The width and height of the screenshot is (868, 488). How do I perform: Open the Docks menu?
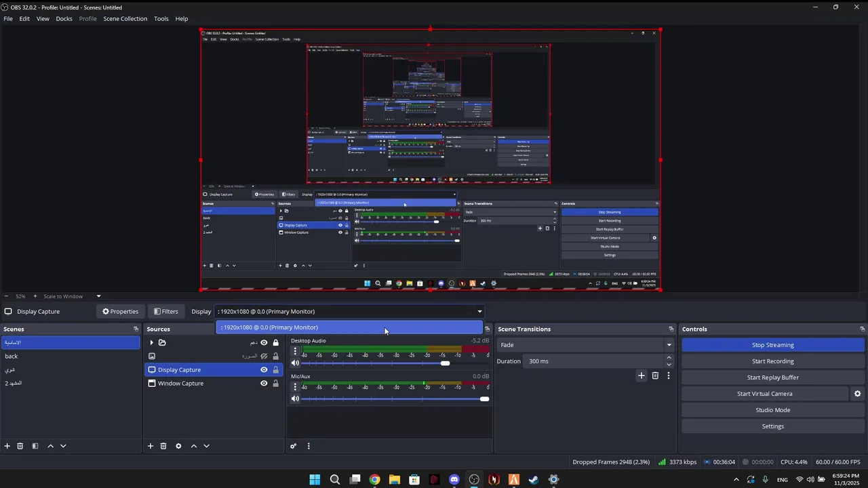(64, 19)
